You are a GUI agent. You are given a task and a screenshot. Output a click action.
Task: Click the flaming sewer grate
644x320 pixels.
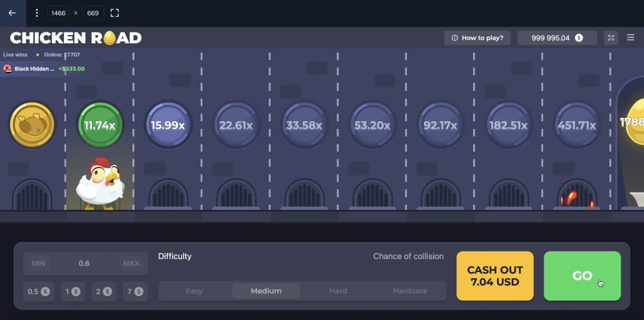(x=577, y=196)
